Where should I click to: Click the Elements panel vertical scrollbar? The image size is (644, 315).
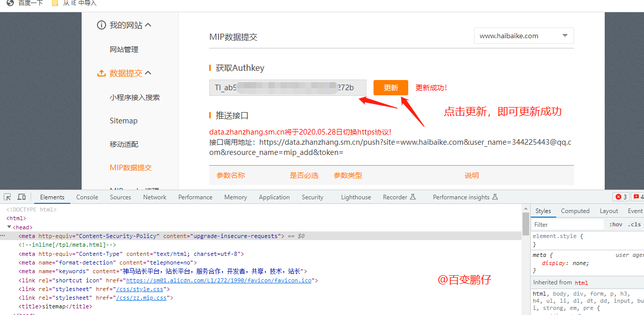tap(526, 224)
